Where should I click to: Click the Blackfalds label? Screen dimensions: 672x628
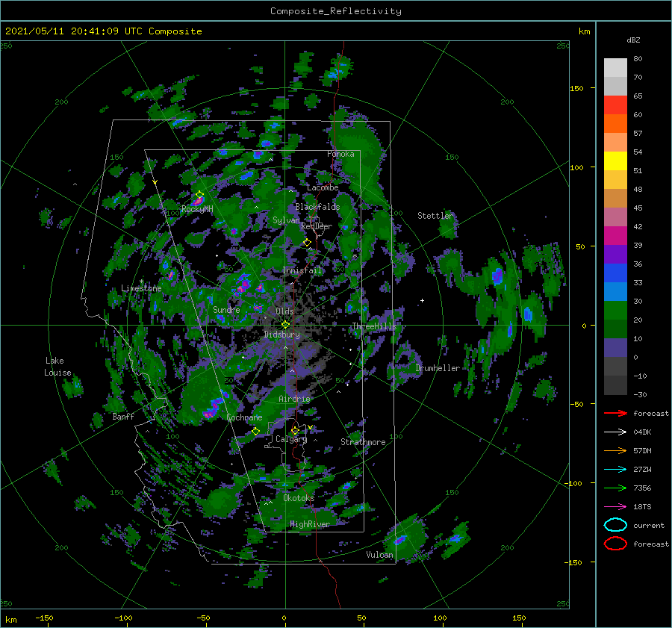(x=317, y=207)
